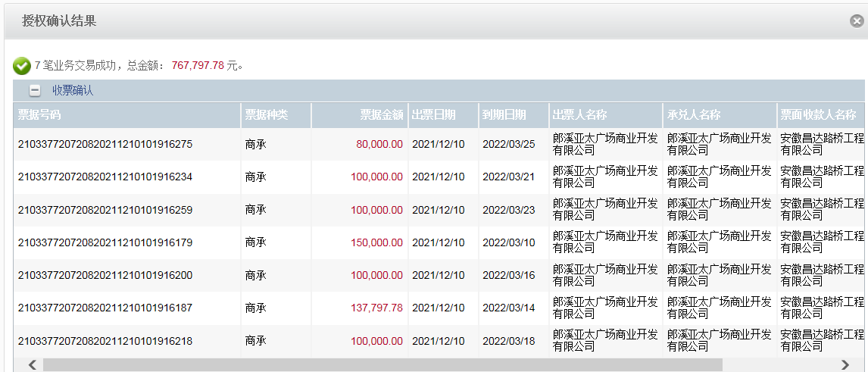Select the row with bill number ending 916275

point(105,145)
